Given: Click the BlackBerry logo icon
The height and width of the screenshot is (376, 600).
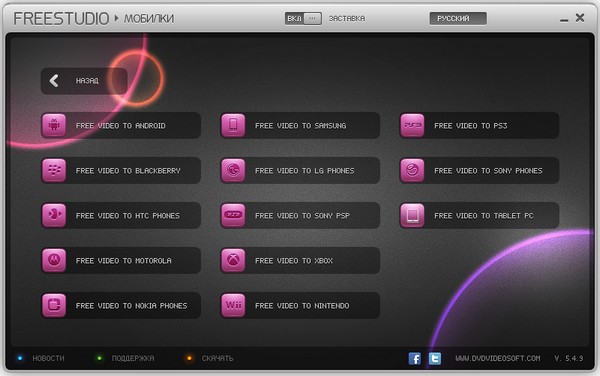Looking at the screenshot, I should tap(54, 170).
